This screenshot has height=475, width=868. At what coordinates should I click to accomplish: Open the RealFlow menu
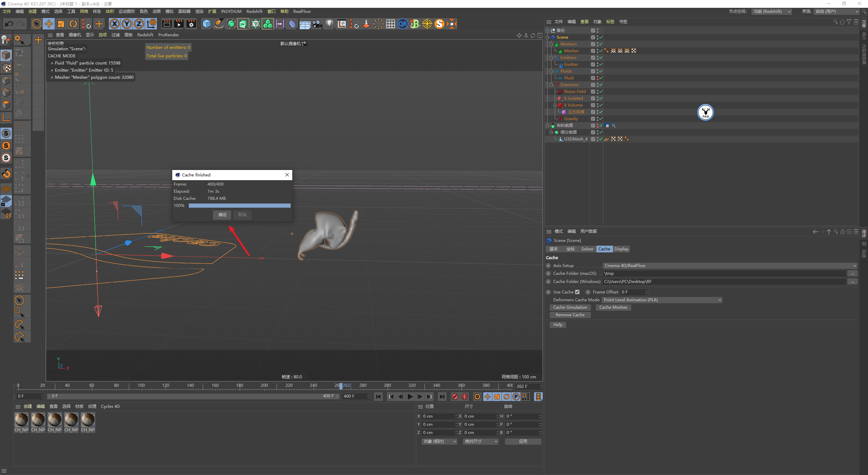tap(301, 11)
